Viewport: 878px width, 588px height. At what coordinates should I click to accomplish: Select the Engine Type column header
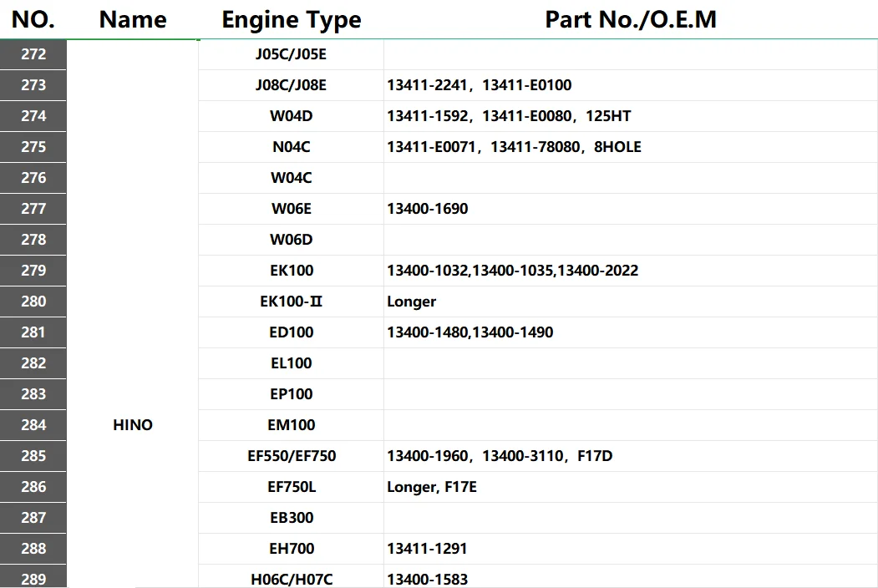[x=292, y=19]
